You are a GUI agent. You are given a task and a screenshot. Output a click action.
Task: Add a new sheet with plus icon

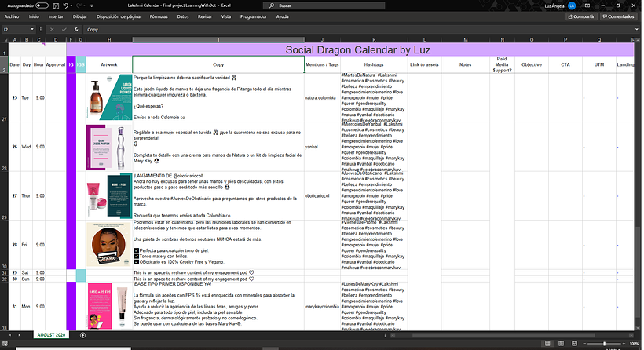click(x=82, y=335)
